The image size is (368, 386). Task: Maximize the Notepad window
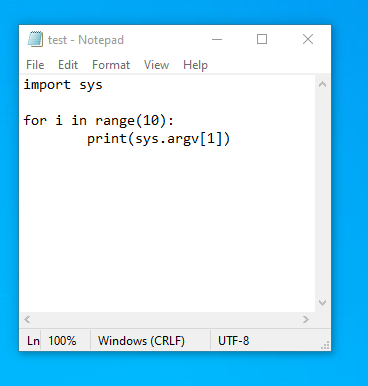tap(262, 39)
